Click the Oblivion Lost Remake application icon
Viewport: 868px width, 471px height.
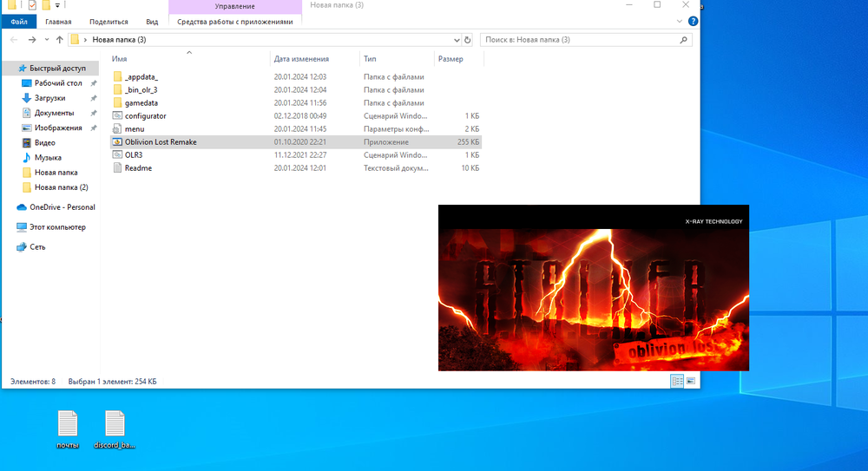click(118, 141)
